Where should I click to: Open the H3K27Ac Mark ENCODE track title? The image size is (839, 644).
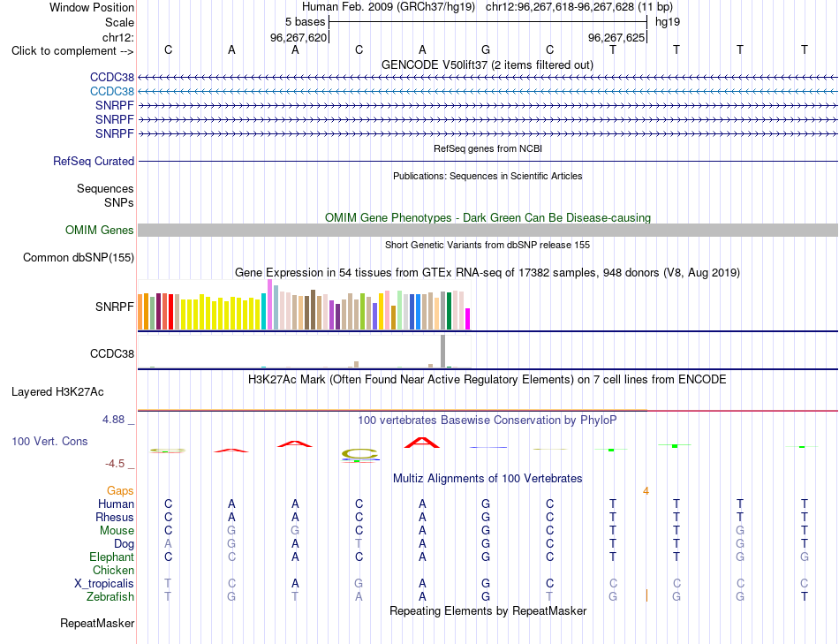point(488,380)
